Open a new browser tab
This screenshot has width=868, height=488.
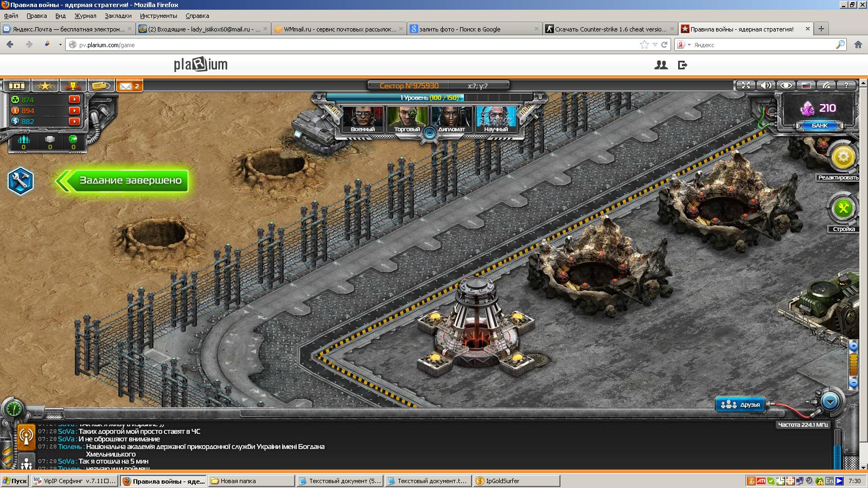821,29
